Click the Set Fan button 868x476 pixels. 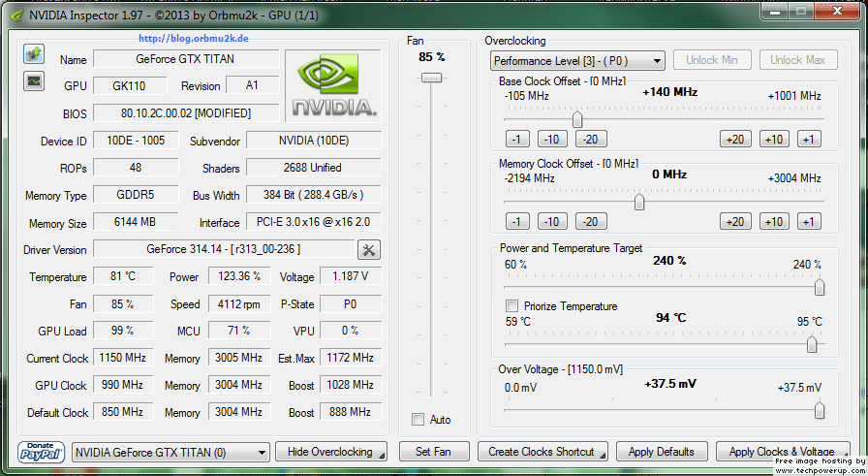click(x=433, y=452)
